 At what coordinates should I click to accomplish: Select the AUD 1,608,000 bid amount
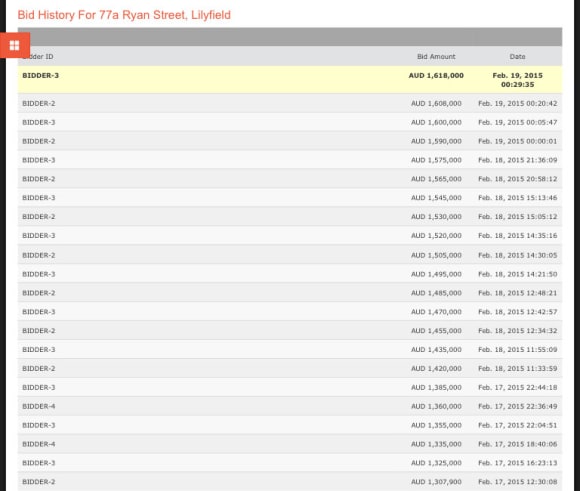point(436,104)
